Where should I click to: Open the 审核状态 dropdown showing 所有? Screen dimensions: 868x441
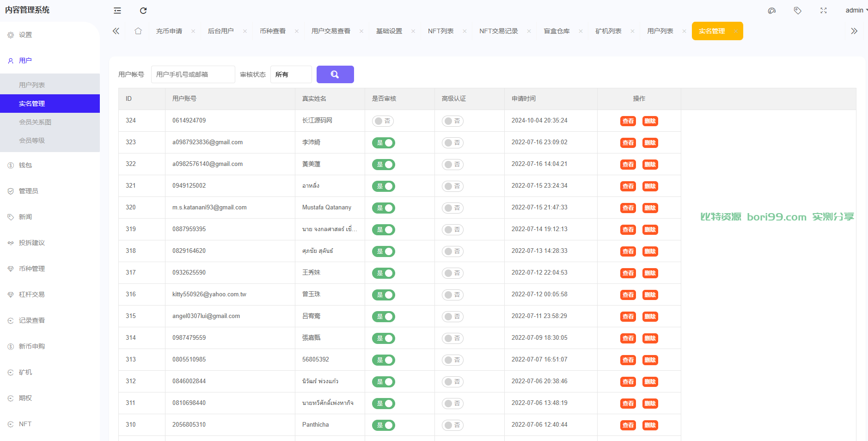291,74
